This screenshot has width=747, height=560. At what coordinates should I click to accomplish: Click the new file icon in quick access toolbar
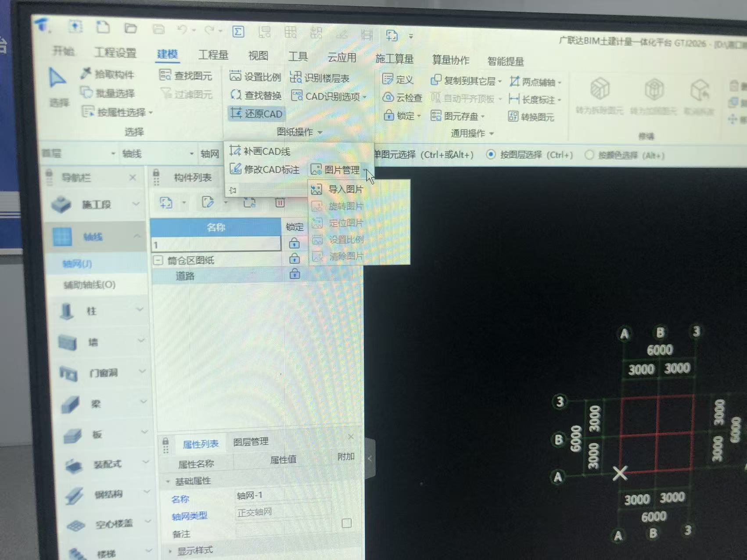(x=103, y=27)
